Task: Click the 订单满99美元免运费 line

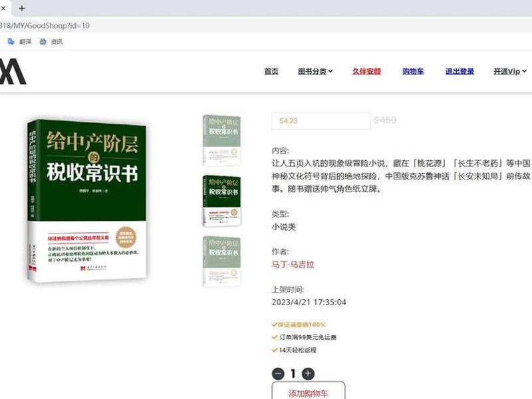Action: (x=304, y=337)
